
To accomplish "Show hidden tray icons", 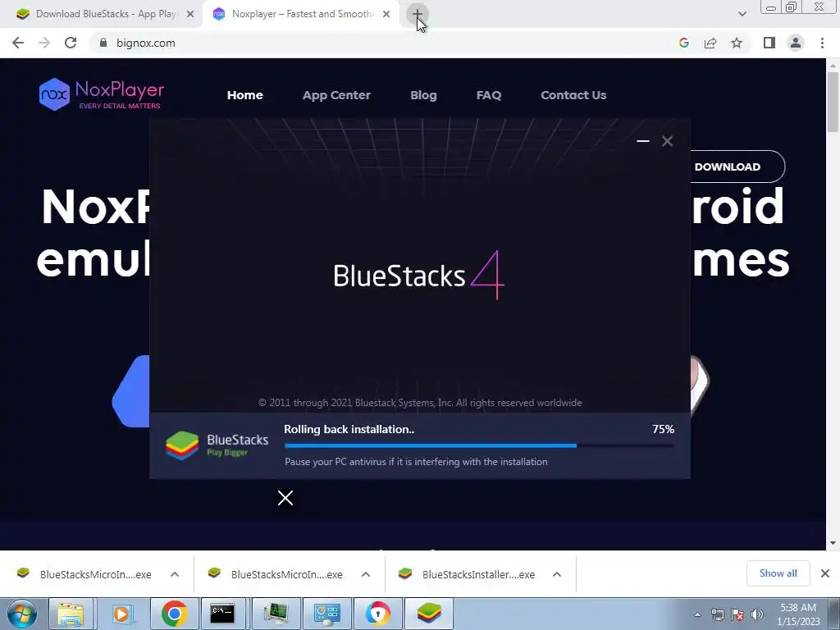I will 697,614.
